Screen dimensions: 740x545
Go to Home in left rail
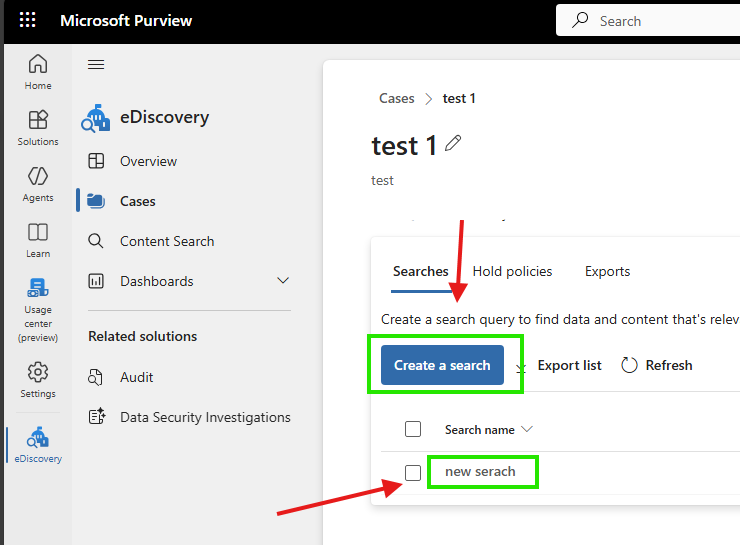click(x=38, y=71)
